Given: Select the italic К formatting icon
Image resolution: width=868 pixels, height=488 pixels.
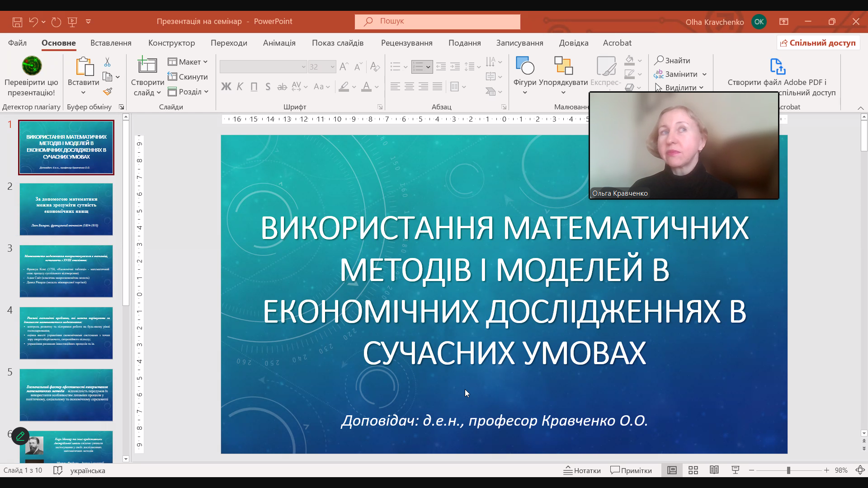Looking at the screenshot, I should tap(240, 86).
